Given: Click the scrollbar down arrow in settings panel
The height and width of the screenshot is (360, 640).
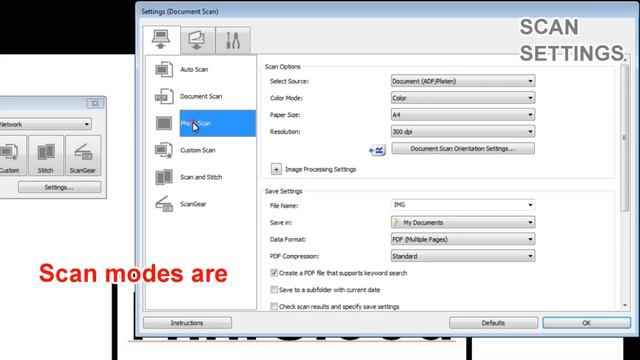Looking at the screenshot, I should coord(624,305).
